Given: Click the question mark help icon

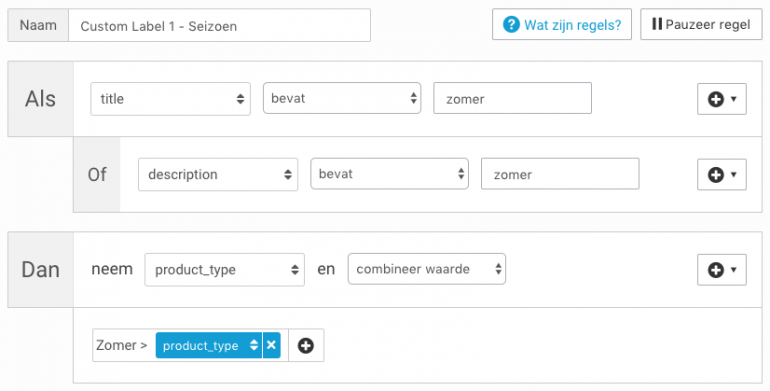Looking at the screenshot, I should point(511,24).
